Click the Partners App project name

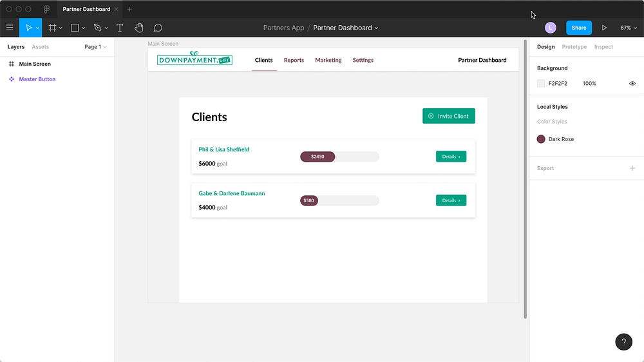(x=283, y=28)
